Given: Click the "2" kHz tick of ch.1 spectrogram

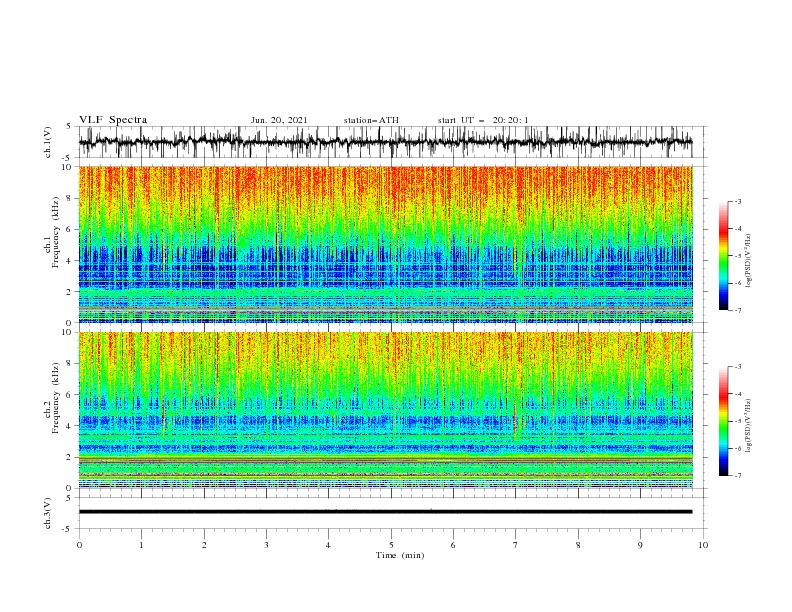Looking at the screenshot, I should click(x=71, y=291).
